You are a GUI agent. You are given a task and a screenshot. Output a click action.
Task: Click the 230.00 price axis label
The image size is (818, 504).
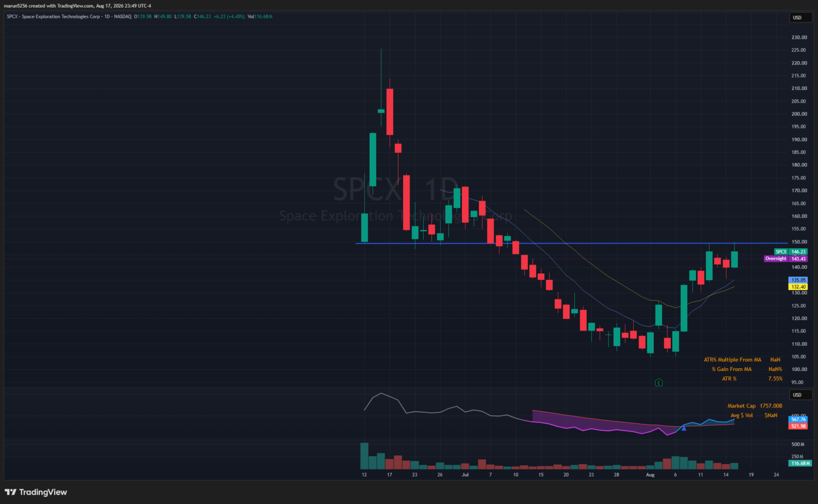point(799,38)
